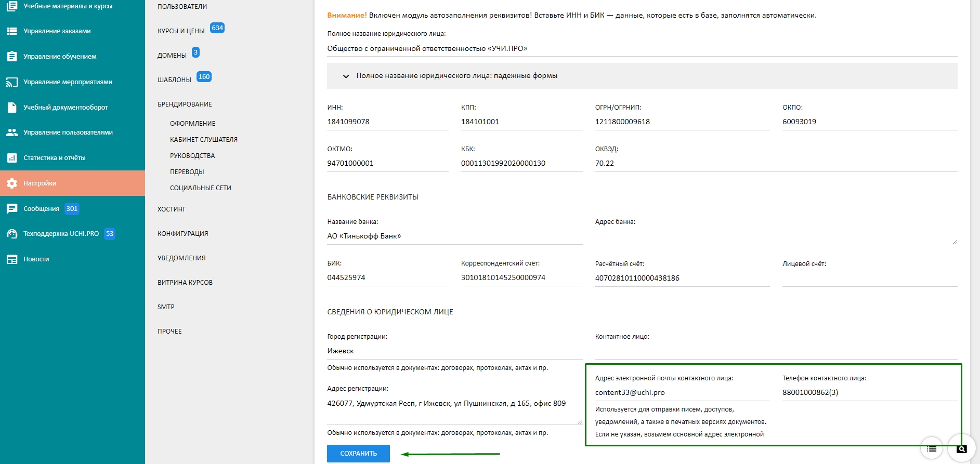Click the Корреспондентский счёт field
Image resolution: width=980 pixels, height=464 pixels.
(521, 278)
